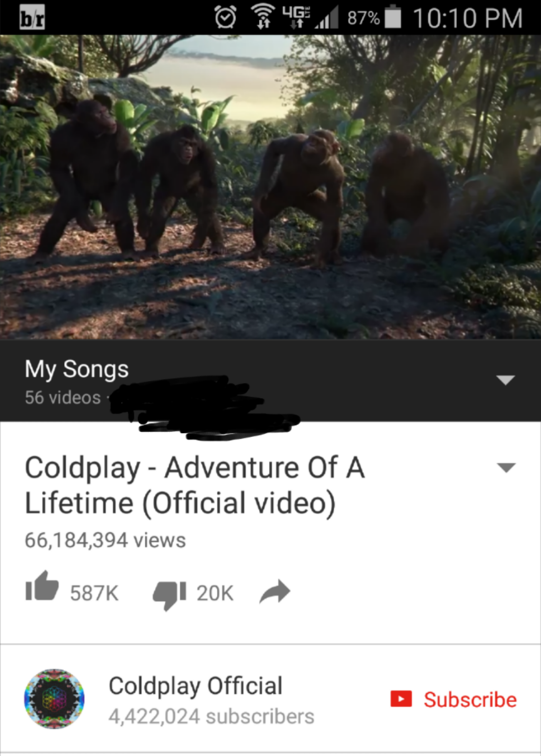541x756 pixels.
Task: Tap the thumbs-up like icon
Action: click(x=42, y=586)
